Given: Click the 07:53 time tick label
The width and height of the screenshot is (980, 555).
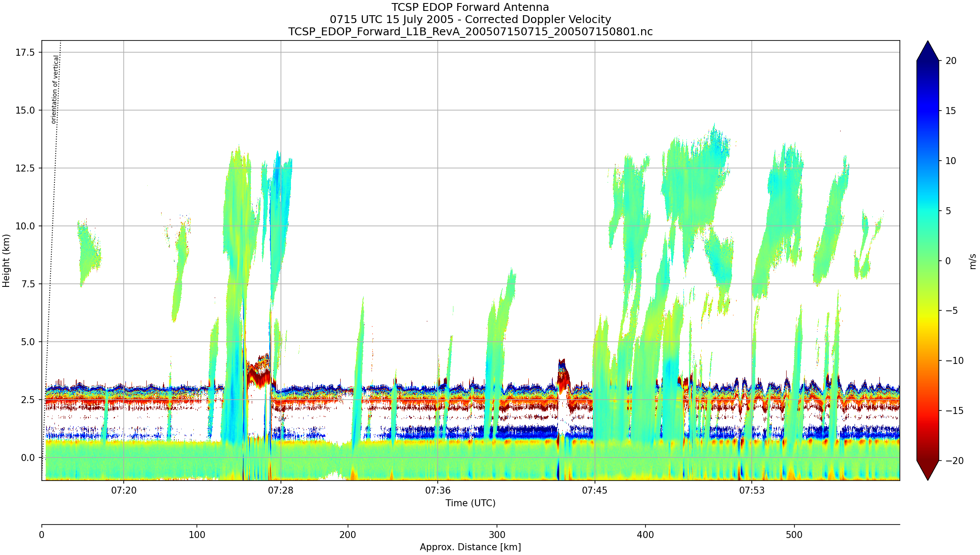Looking at the screenshot, I should (x=752, y=491).
